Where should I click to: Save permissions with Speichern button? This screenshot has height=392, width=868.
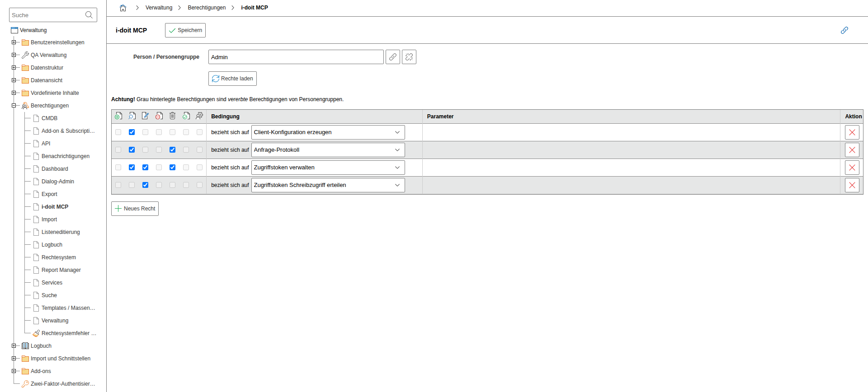pyautogui.click(x=185, y=30)
